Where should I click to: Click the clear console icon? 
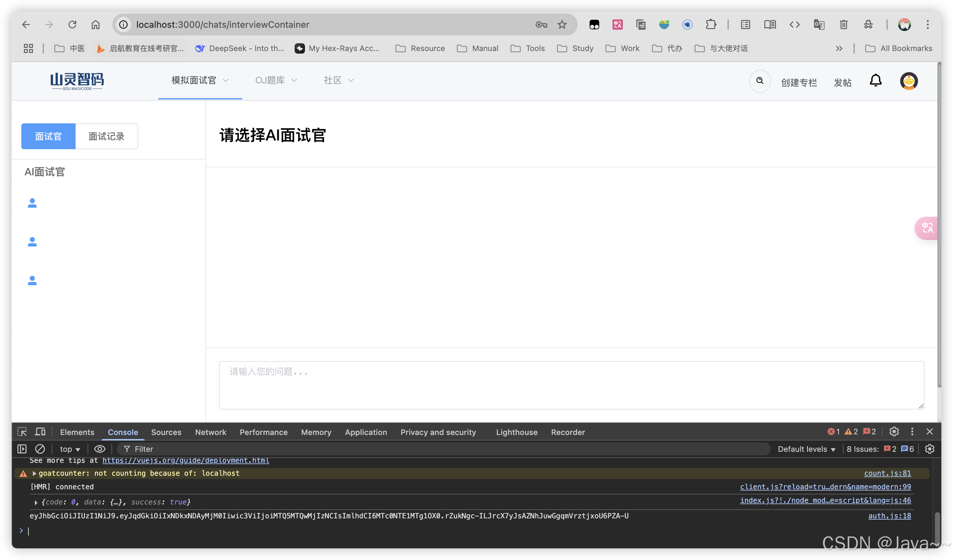point(40,449)
